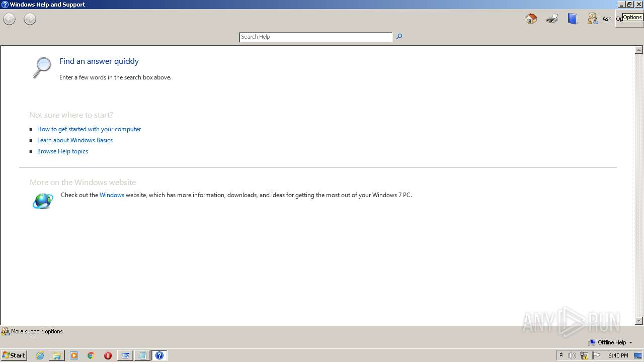Click scrollbar up arrow in help pane
The height and width of the screenshot is (362, 644).
[x=639, y=50]
